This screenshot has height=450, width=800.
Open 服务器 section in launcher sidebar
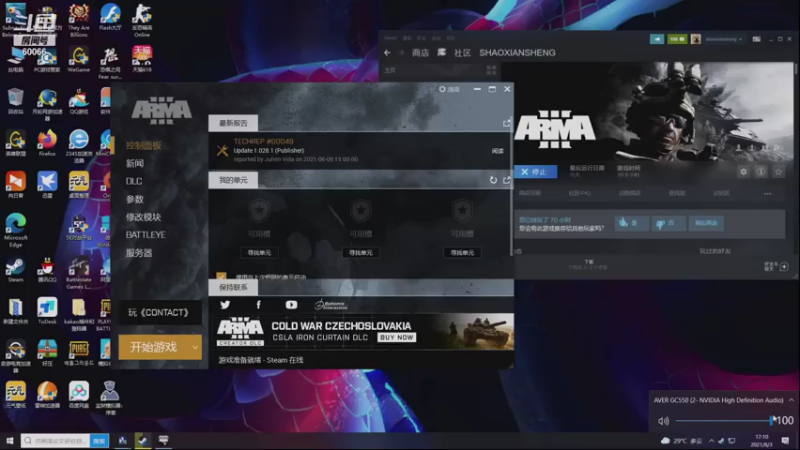139,253
